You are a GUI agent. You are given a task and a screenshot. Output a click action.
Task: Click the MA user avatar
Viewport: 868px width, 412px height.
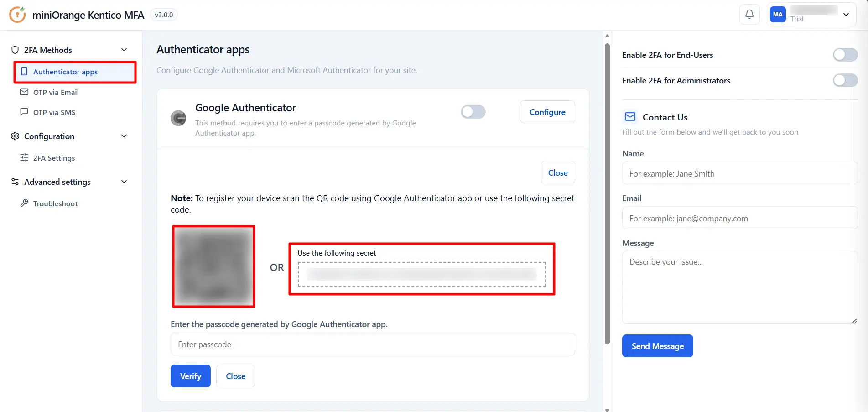[x=778, y=15]
